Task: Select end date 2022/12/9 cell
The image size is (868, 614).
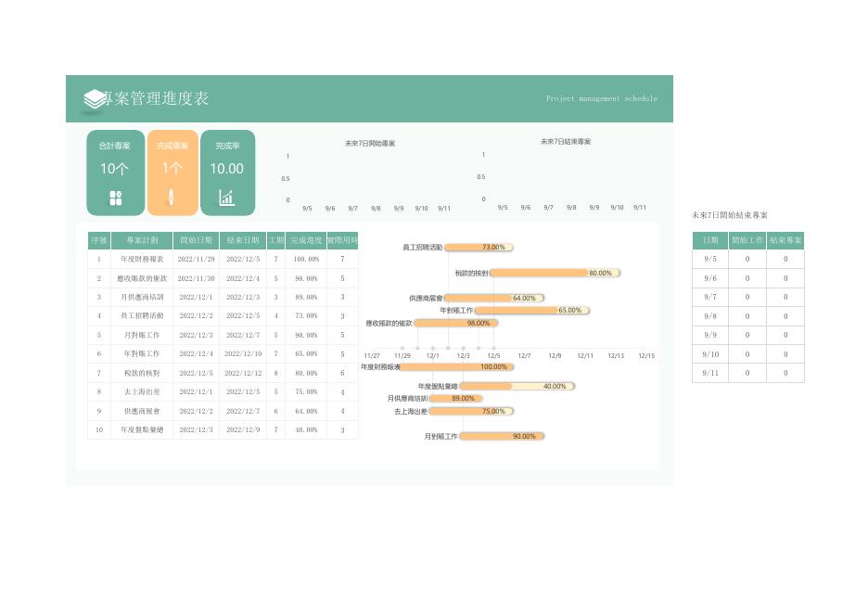Action: [243, 429]
